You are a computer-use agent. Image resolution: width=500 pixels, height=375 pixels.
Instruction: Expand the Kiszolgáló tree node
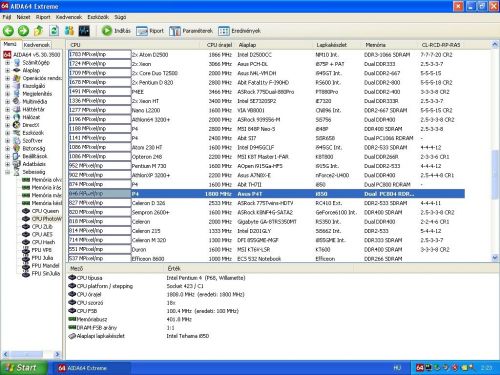(7, 86)
